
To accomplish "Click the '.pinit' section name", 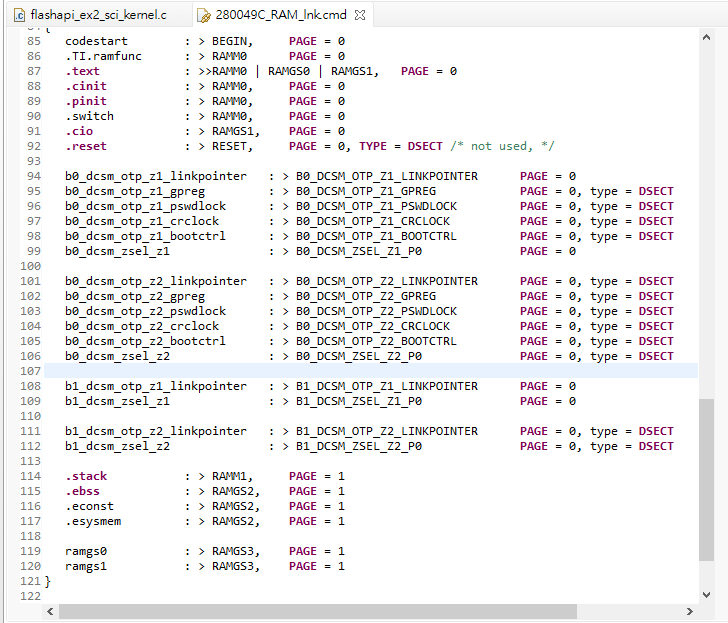I will 86,101.
